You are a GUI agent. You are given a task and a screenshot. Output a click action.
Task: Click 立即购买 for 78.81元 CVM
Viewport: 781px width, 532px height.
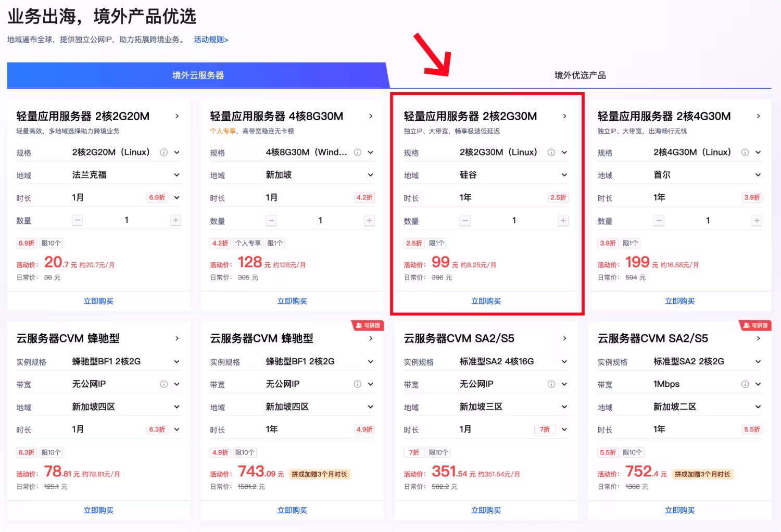coord(98,510)
